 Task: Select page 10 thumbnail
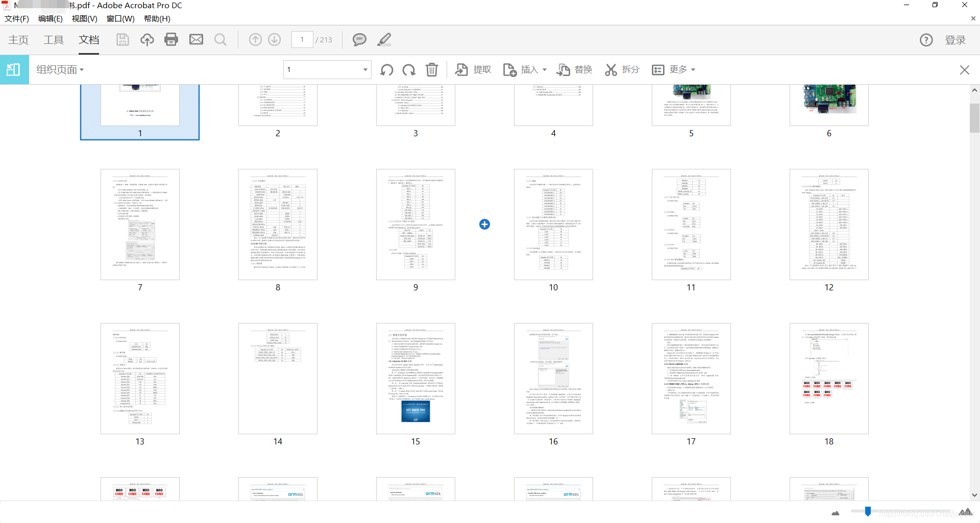[x=553, y=225]
